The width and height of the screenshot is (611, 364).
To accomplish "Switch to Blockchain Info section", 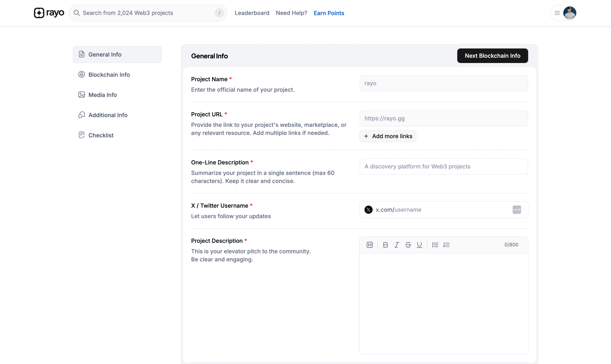I will click(x=109, y=75).
